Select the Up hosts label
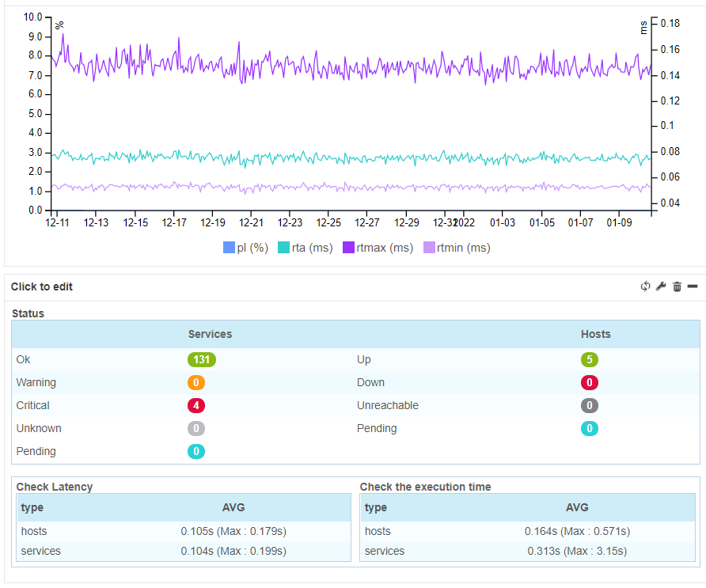Image resolution: width=706 pixels, height=588 pixels. click(364, 360)
